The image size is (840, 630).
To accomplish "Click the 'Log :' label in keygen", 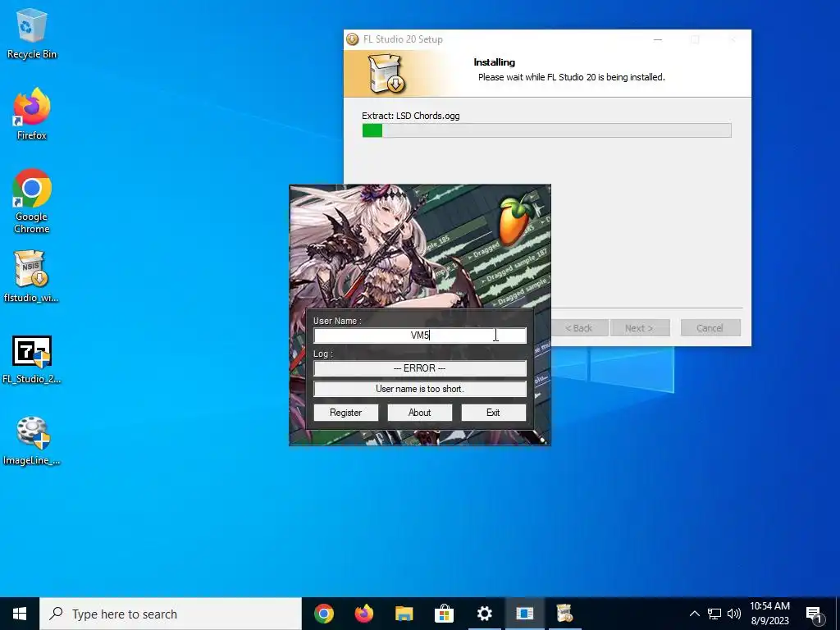I will (x=323, y=354).
